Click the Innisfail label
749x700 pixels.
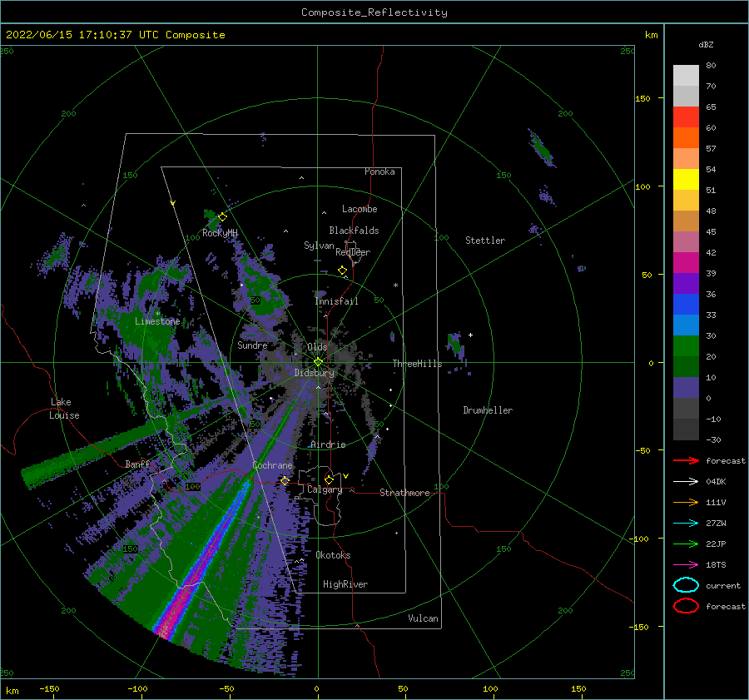(x=336, y=301)
